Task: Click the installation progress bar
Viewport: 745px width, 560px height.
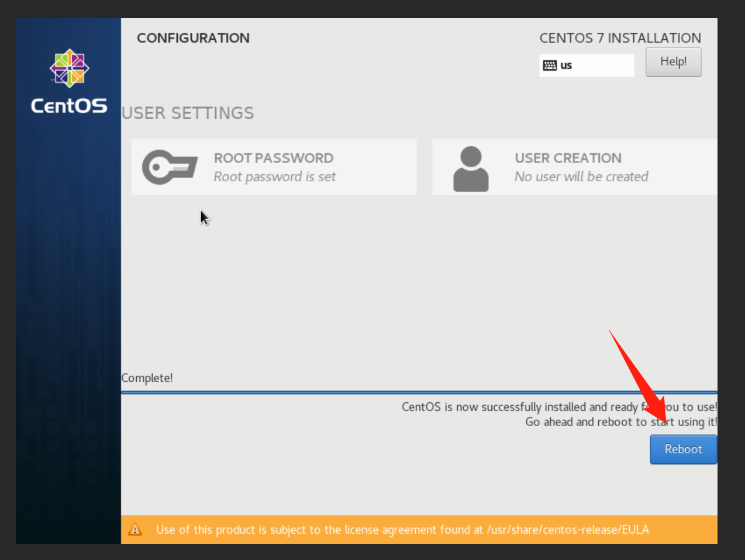Action: pyautogui.click(x=419, y=392)
